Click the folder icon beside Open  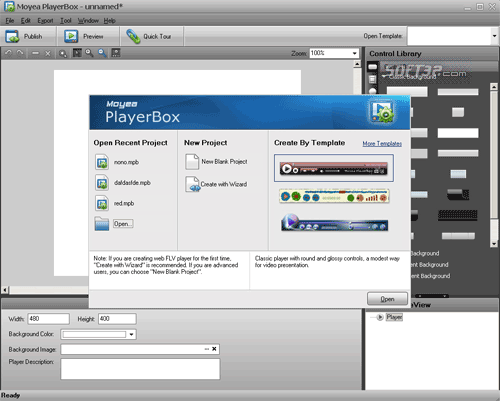pos(102,224)
